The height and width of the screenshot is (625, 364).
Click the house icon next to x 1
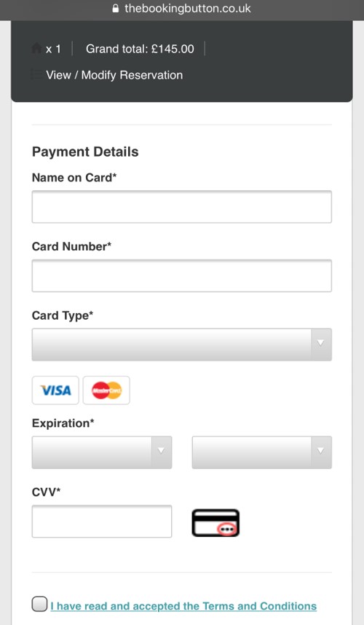click(x=36, y=49)
